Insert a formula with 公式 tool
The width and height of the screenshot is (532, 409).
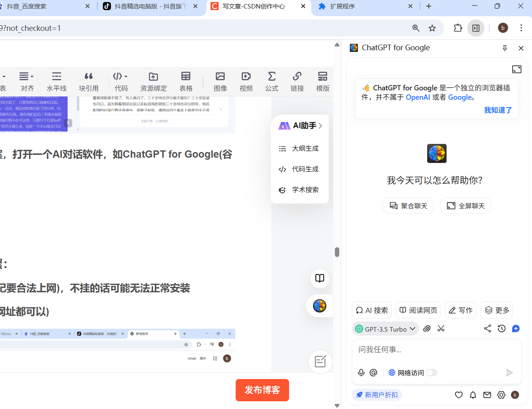pyautogui.click(x=272, y=81)
